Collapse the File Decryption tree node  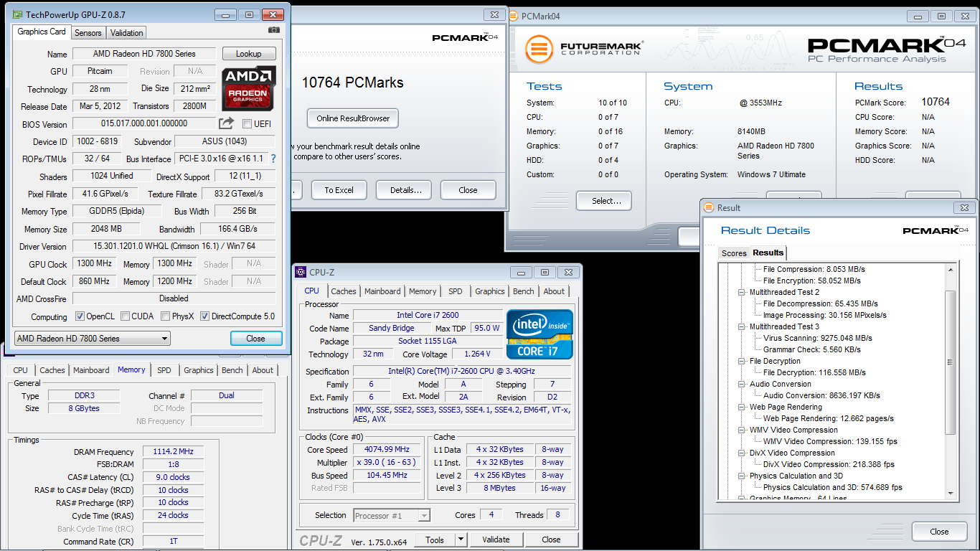[x=743, y=361]
